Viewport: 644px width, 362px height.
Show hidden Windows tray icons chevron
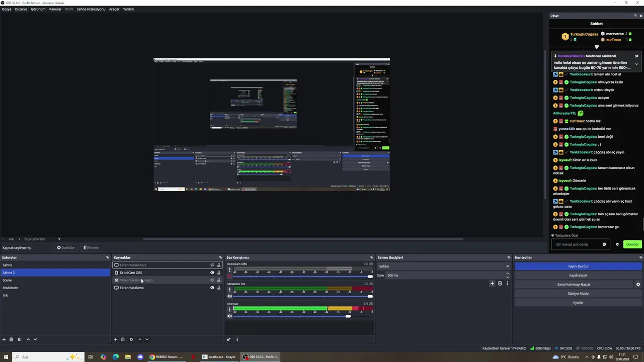pyautogui.click(x=586, y=357)
